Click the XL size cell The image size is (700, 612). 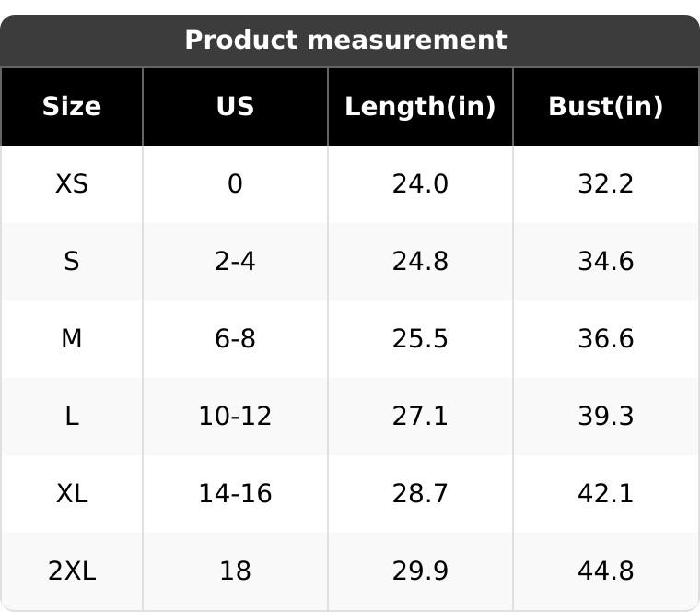(72, 494)
